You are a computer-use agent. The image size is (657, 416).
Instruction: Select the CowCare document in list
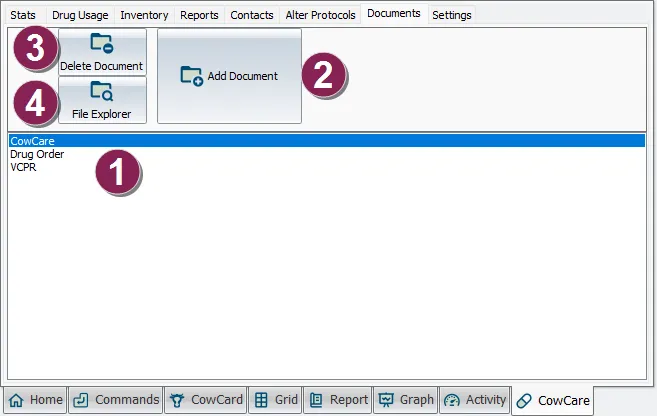click(327, 141)
